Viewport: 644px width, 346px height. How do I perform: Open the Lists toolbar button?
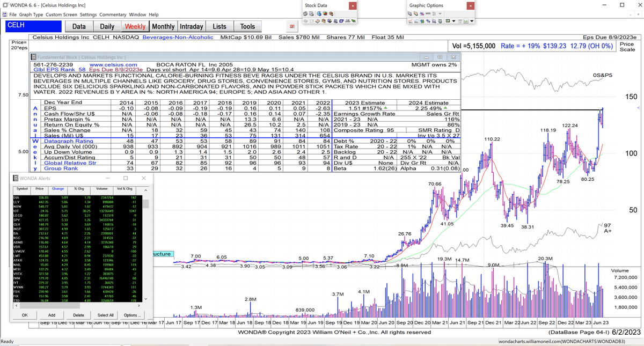coord(219,26)
